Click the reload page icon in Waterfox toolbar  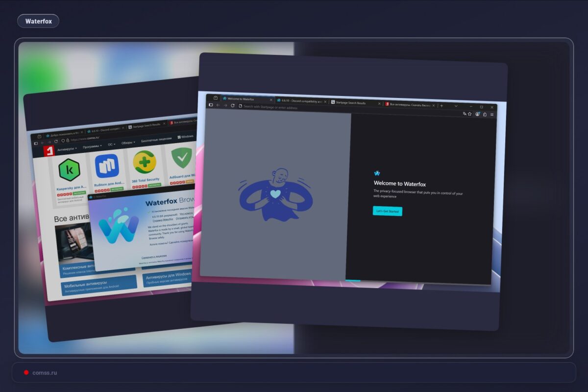click(232, 106)
